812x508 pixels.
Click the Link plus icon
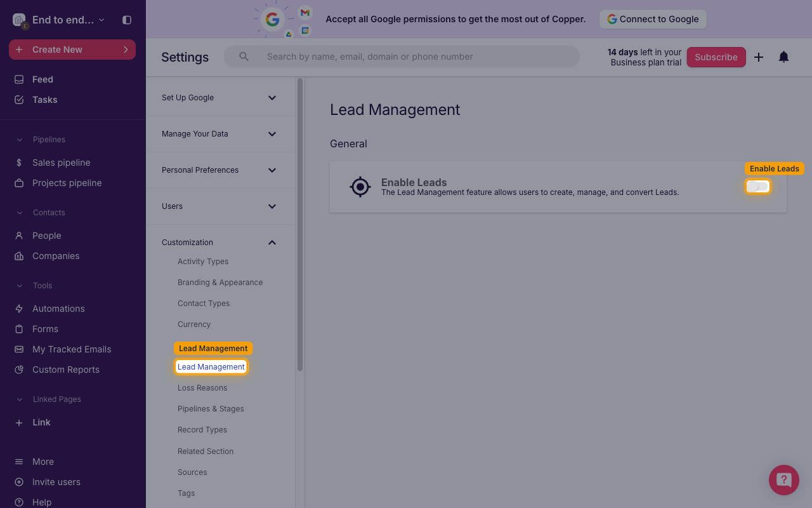pyautogui.click(x=19, y=422)
